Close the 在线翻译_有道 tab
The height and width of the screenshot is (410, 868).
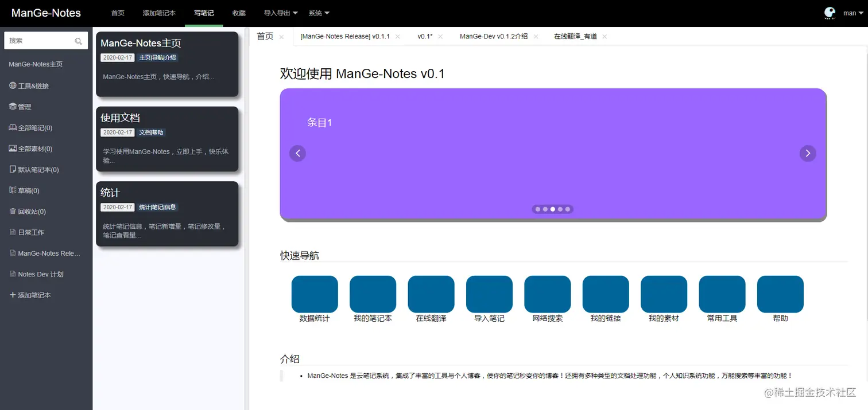click(x=604, y=36)
